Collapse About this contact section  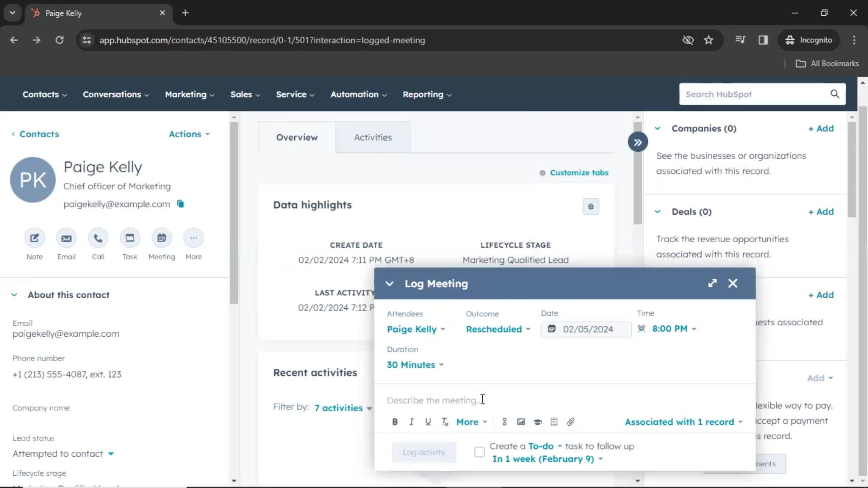pos(14,295)
